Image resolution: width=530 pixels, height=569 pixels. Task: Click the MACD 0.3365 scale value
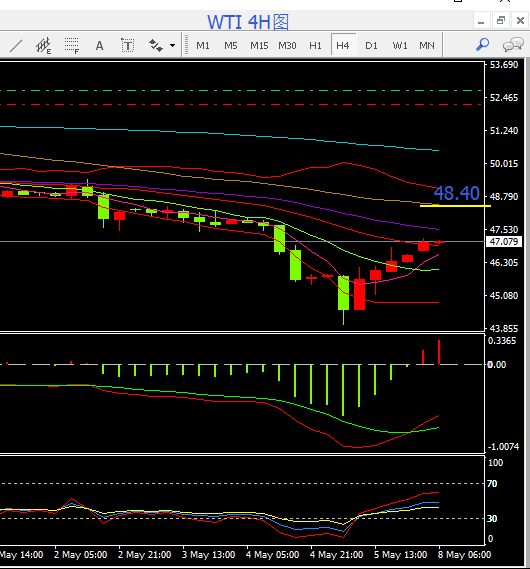(x=502, y=341)
